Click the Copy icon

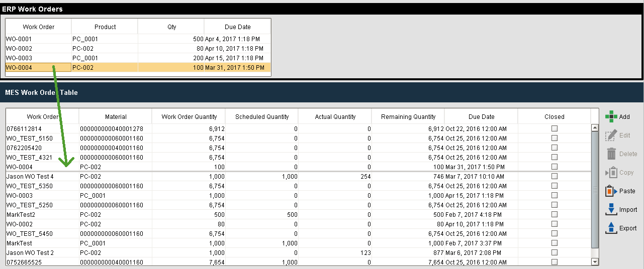pyautogui.click(x=611, y=173)
